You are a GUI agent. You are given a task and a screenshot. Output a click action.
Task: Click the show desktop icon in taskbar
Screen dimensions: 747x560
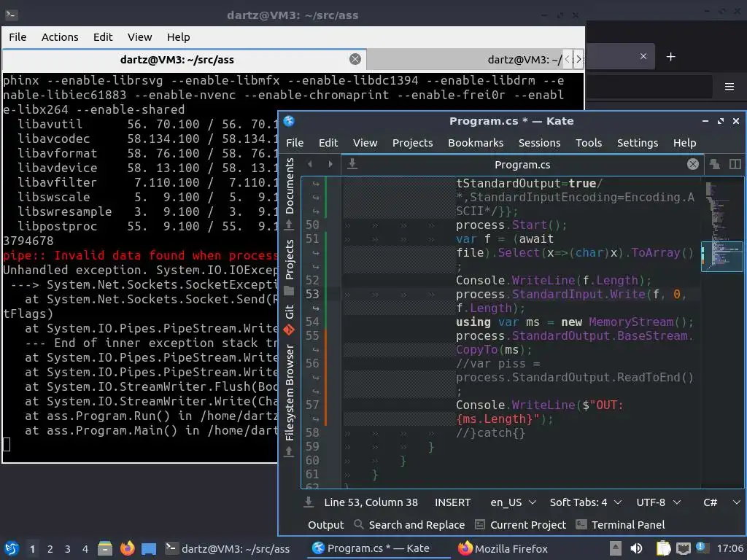pyautogui.click(x=149, y=549)
